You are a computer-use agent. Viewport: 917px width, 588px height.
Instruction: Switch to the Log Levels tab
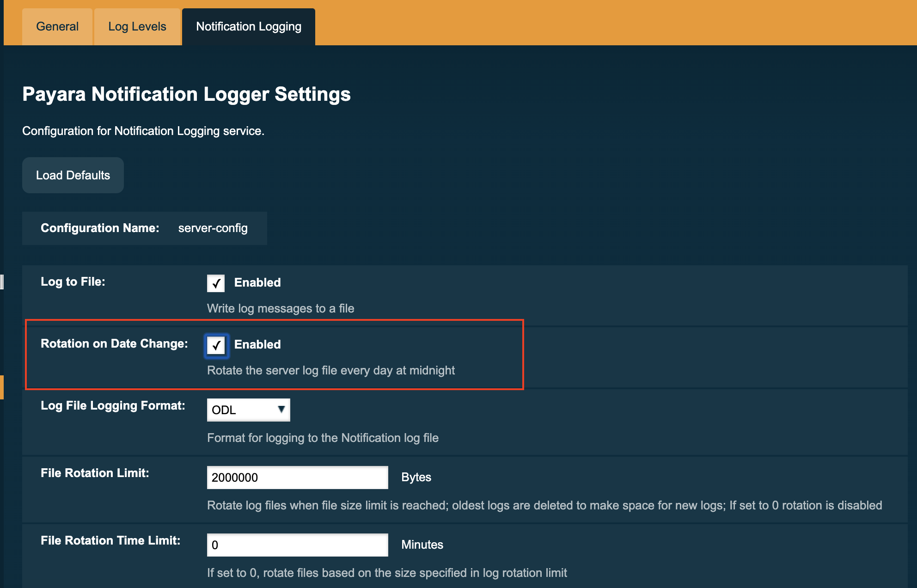[x=137, y=27]
